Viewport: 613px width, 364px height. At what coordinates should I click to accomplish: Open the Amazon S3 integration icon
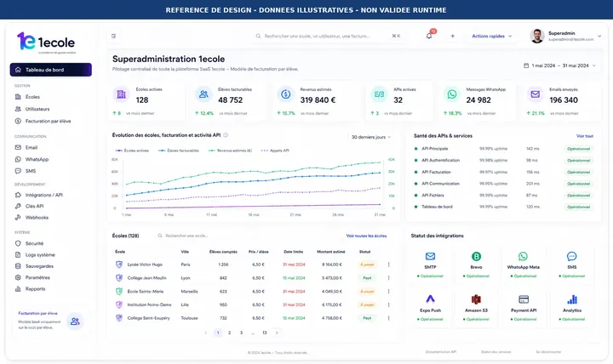pos(476,299)
